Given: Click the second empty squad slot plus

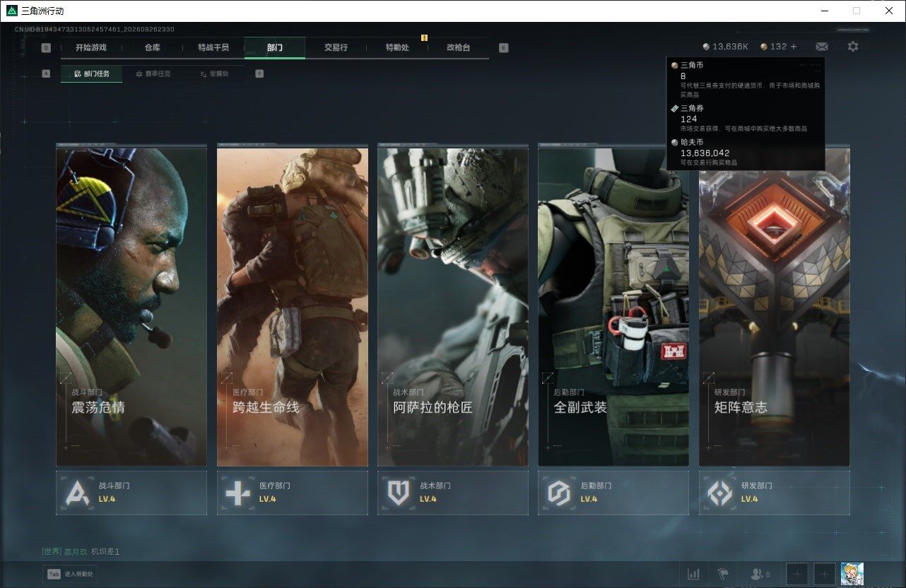Looking at the screenshot, I should (824, 574).
